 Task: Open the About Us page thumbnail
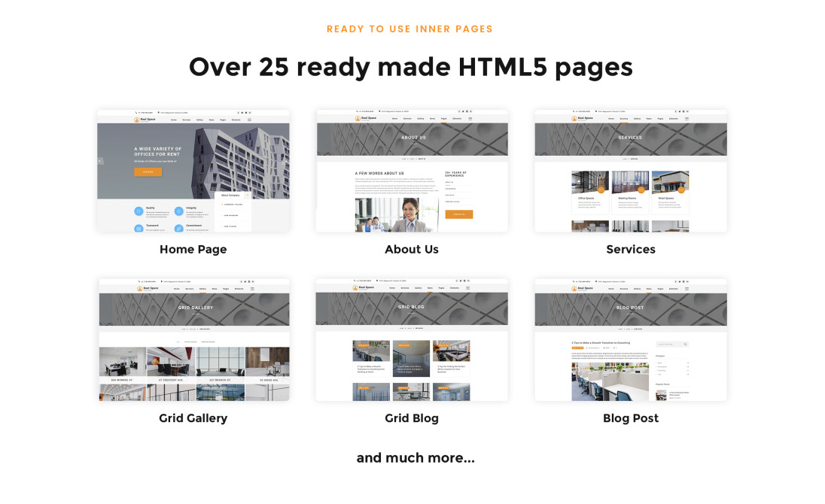point(412,171)
